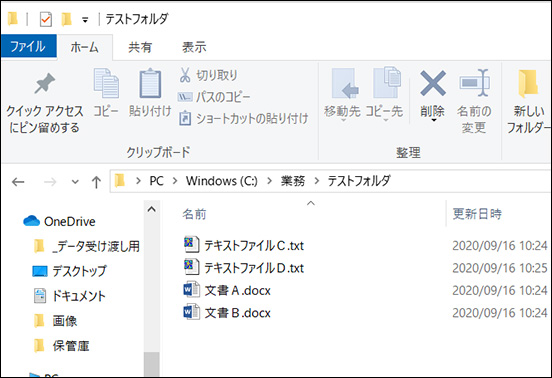Open the Copy to (コピー先) menu
This screenshot has width=552, height=378.
click(x=384, y=95)
